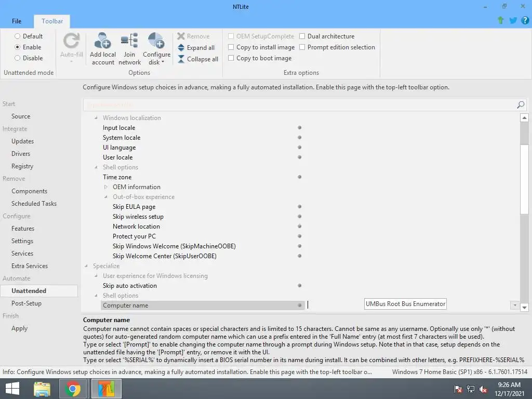Click the Join network icon
Viewport: 532px width, 399px height.
129,41
